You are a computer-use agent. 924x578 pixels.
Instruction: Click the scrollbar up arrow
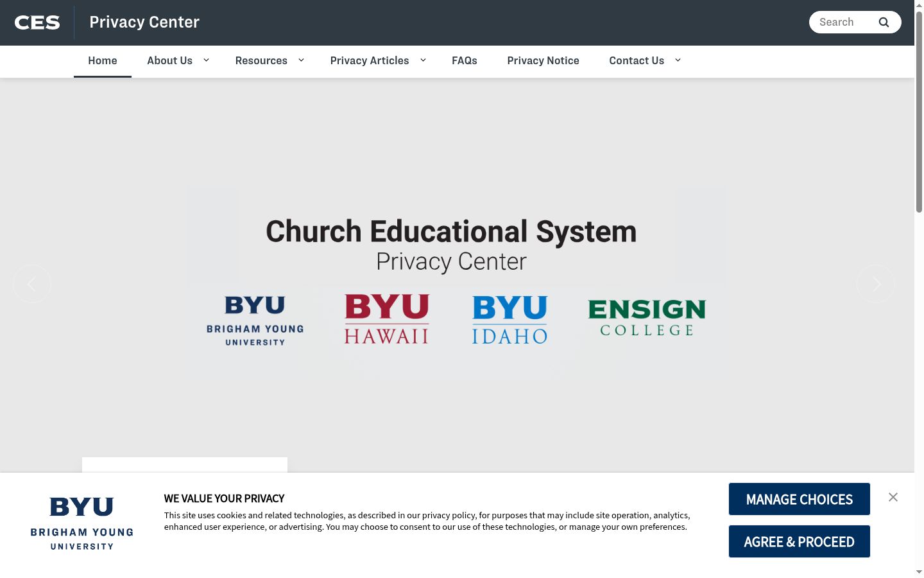(919, 5)
